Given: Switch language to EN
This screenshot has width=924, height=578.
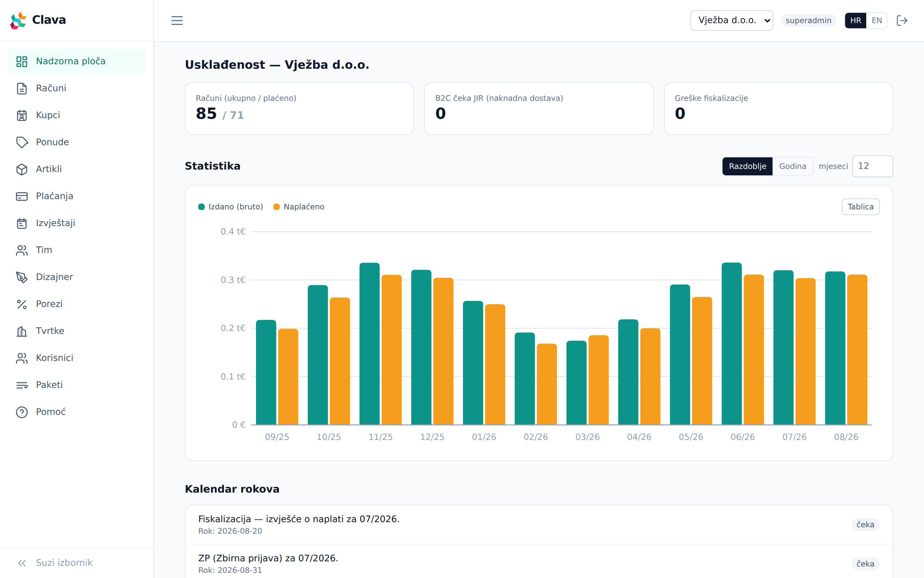Looking at the screenshot, I should 877,20.
